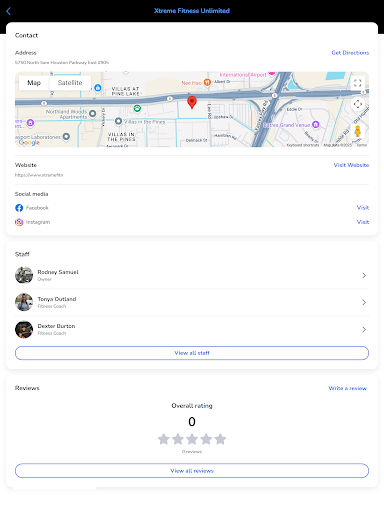Click Rodney Samuel's name
The height and width of the screenshot is (512, 384).
tap(58, 272)
